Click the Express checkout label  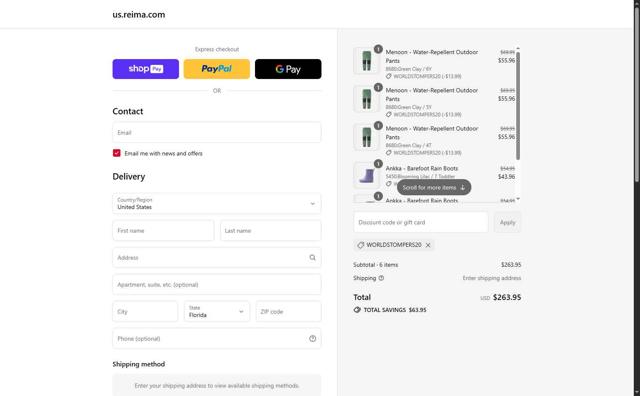[x=217, y=49]
